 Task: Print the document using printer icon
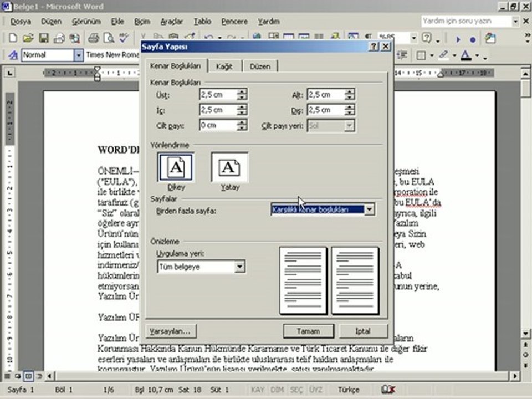click(x=93, y=38)
